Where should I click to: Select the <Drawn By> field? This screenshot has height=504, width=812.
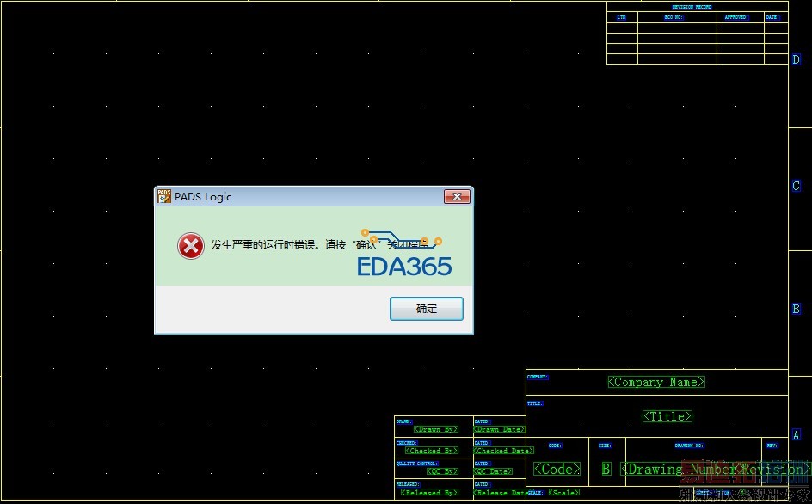(x=436, y=429)
